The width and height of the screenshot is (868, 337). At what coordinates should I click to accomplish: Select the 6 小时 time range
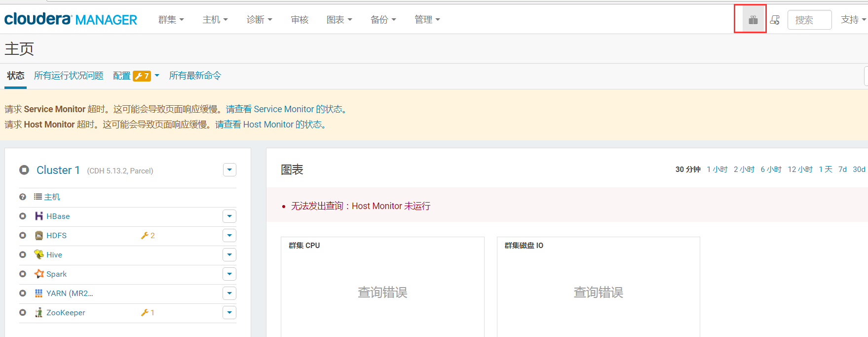tap(771, 169)
